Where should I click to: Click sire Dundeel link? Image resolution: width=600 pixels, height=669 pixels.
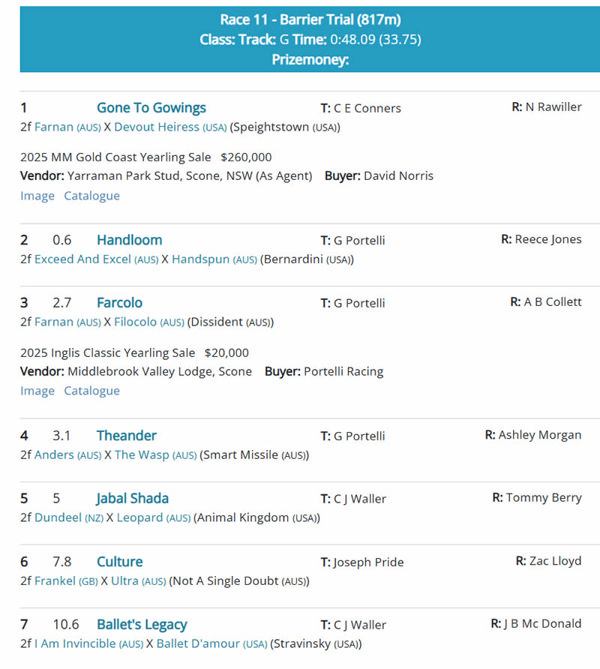[x=58, y=518]
